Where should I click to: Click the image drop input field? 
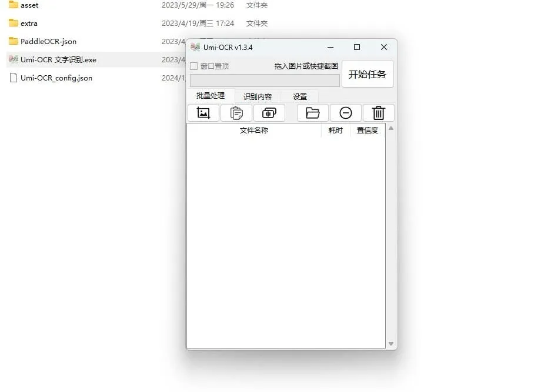(x=263, y=80)
